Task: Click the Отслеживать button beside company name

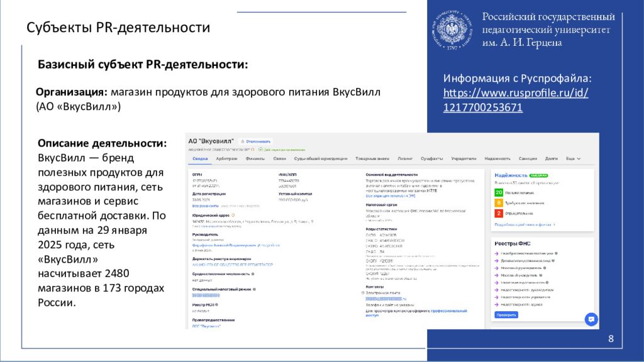Action: tap(255, 141)
